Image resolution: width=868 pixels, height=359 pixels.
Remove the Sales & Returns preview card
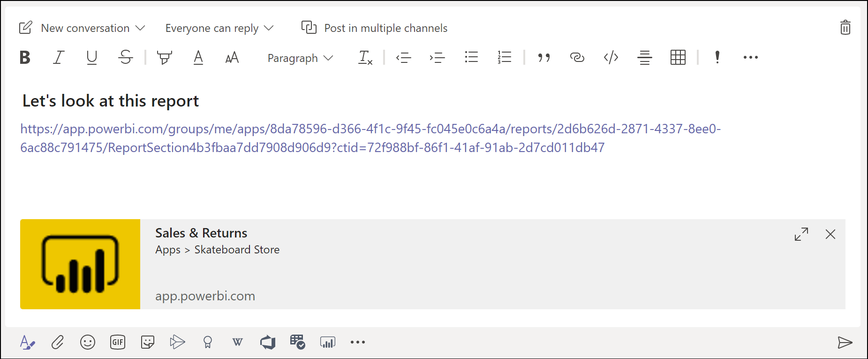point(830,234)
